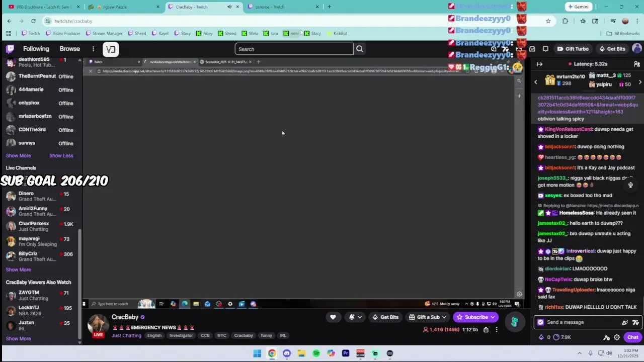The height and width of the screenshot is (362, 644).
Task: Click the search magnifier button
Action: tap(360, 49)
